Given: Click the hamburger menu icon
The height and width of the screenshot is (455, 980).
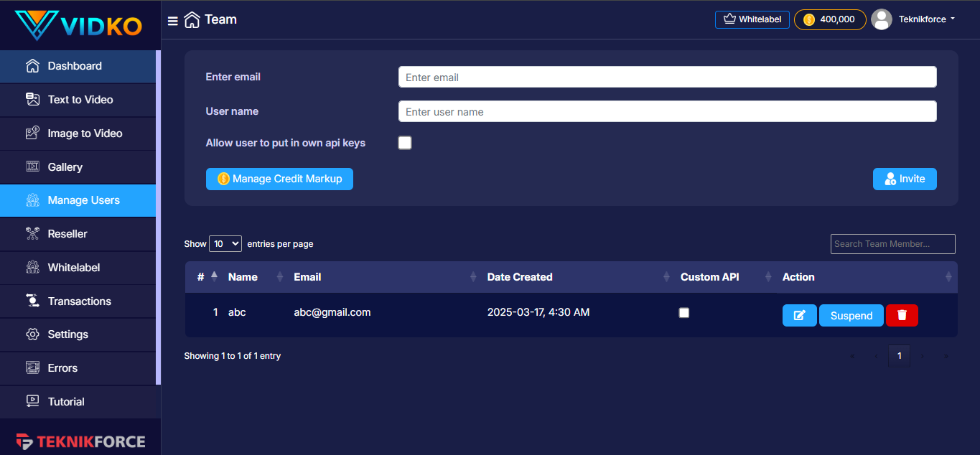Looking at the screenshot, I should [173, 21].
